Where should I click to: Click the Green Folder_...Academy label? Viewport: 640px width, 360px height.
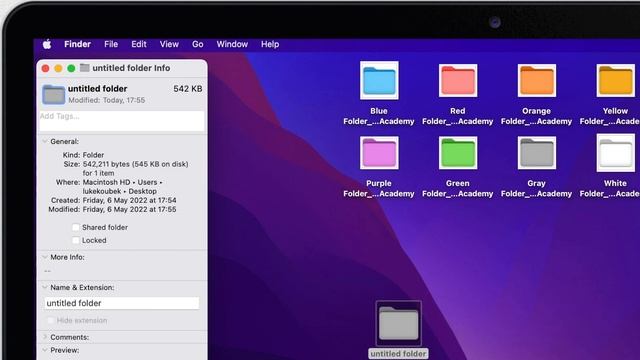458,189
